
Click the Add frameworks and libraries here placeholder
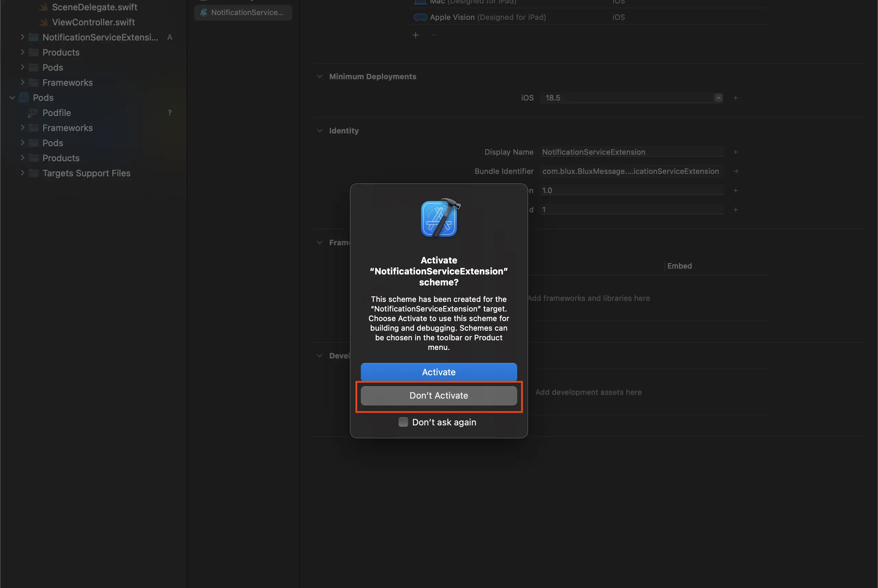point(589,298)
